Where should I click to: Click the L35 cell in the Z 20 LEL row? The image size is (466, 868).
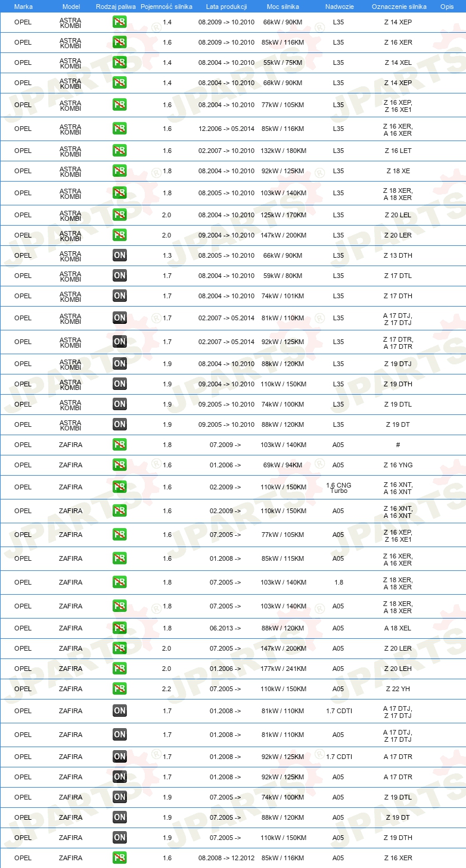click(x=338, y=215)
